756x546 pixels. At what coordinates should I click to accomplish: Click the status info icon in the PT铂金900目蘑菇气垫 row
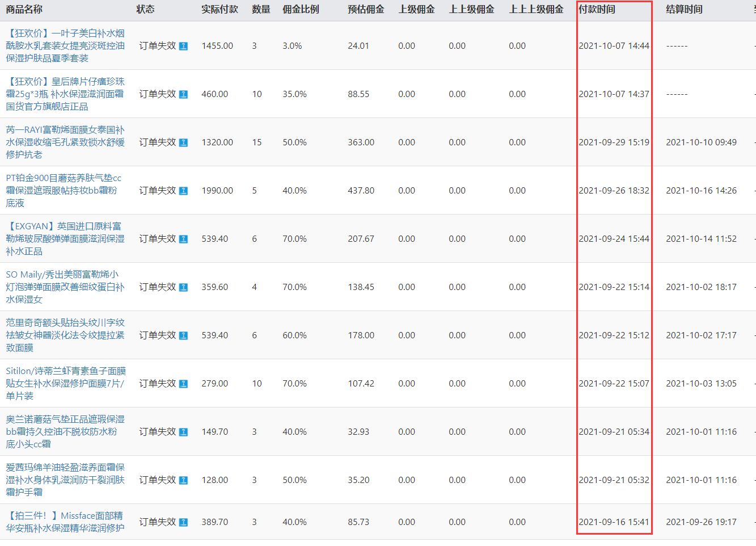pyautogui.click(x=183, y=191)
